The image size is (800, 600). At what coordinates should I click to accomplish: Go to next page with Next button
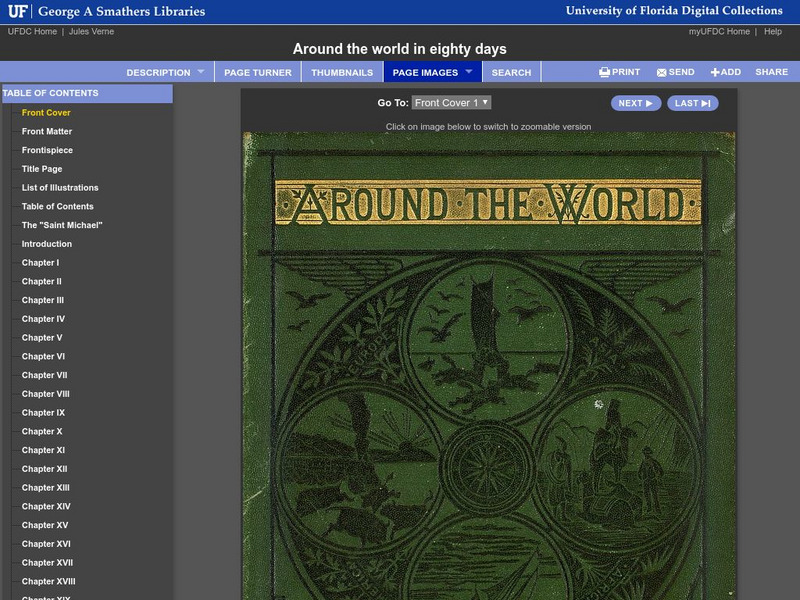click(x=635, y=103)
